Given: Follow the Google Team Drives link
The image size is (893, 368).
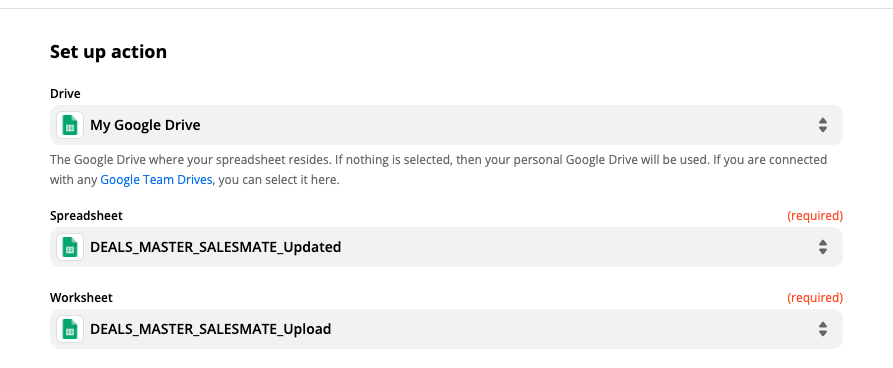Looking at the screenshot, I should (x=157, y=180).
